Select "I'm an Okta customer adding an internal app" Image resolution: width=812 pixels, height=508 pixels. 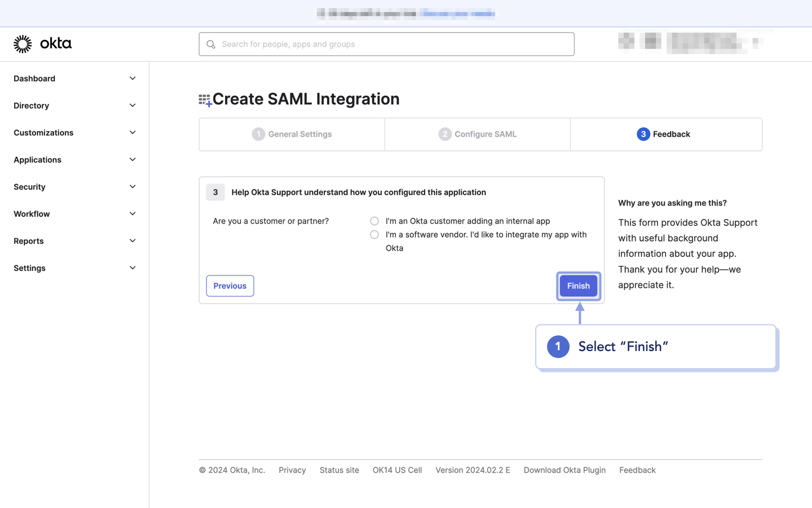click(x=374, y=221)
